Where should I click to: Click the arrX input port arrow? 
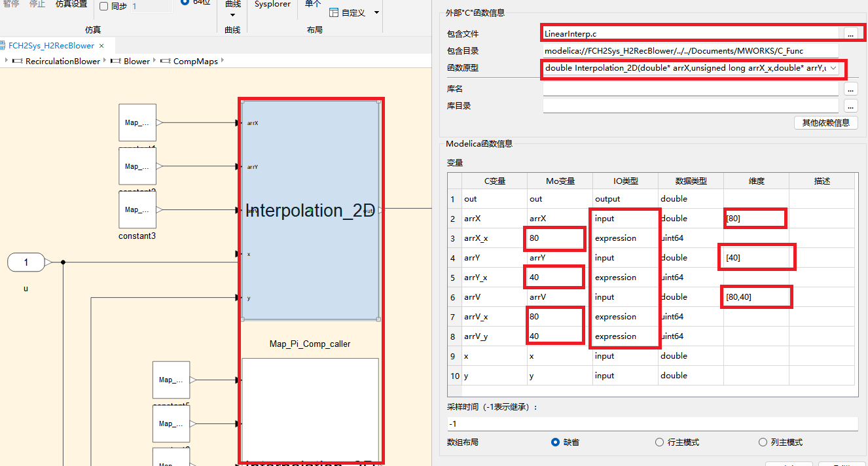click(x=238, y=122)
